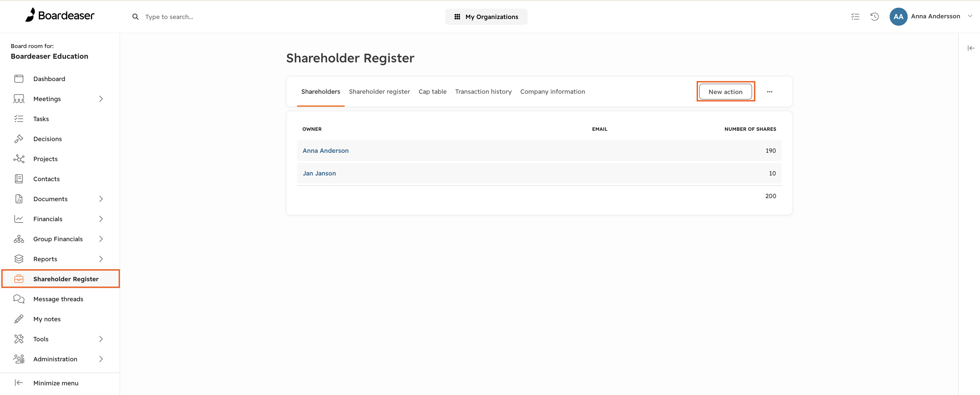Focus the Type to search field
980x395 pixels.
coord(169,17)
